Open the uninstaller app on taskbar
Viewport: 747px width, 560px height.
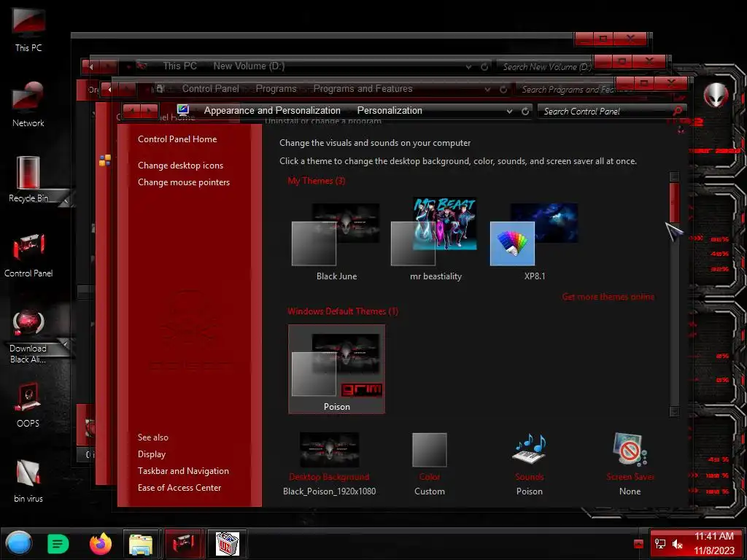click(x=227, y=543)
